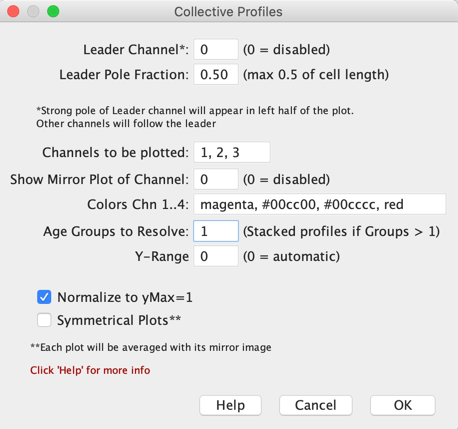Uncheck Normalize to yMax=1 checkbox

[x=44, y=297]
